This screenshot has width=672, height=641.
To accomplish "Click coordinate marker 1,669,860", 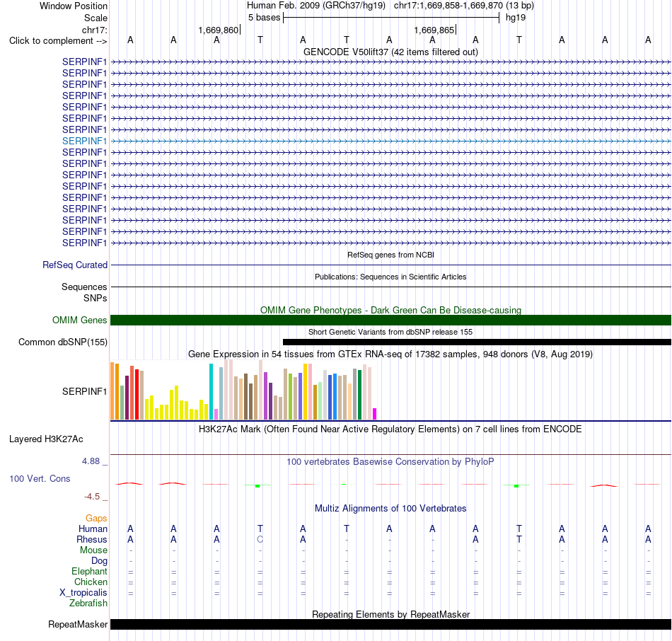I will (218, 30).
